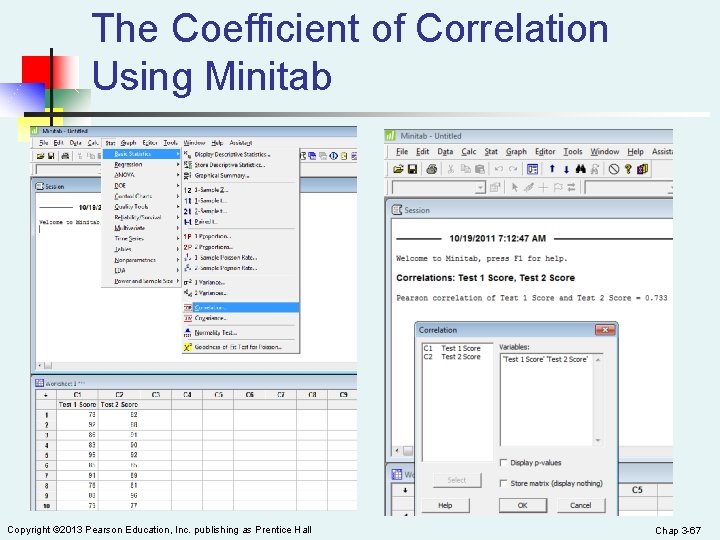Expand Control Charts submenu

pyautogui.click(x=142, y=196)
